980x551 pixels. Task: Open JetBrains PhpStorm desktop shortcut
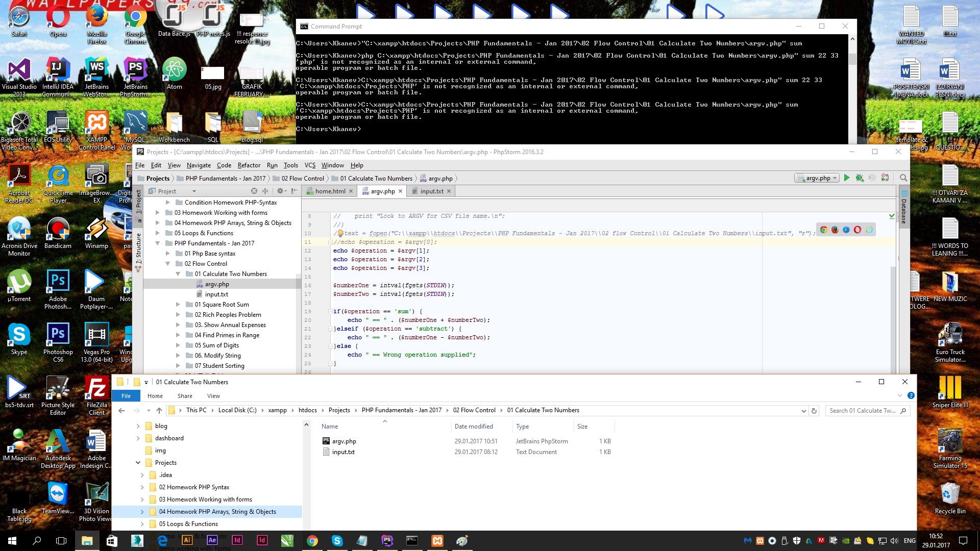click(135, 78)
